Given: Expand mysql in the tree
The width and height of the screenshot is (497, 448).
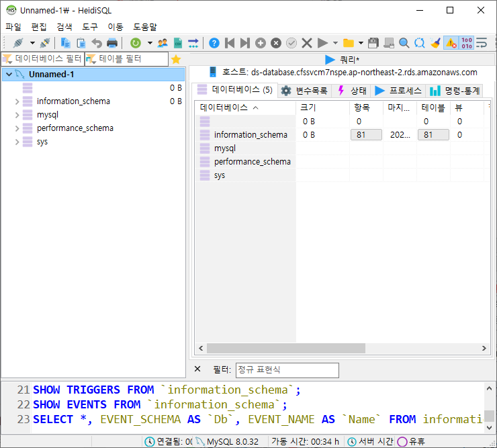Looking at the screenshot, I should tap(17, 115).
